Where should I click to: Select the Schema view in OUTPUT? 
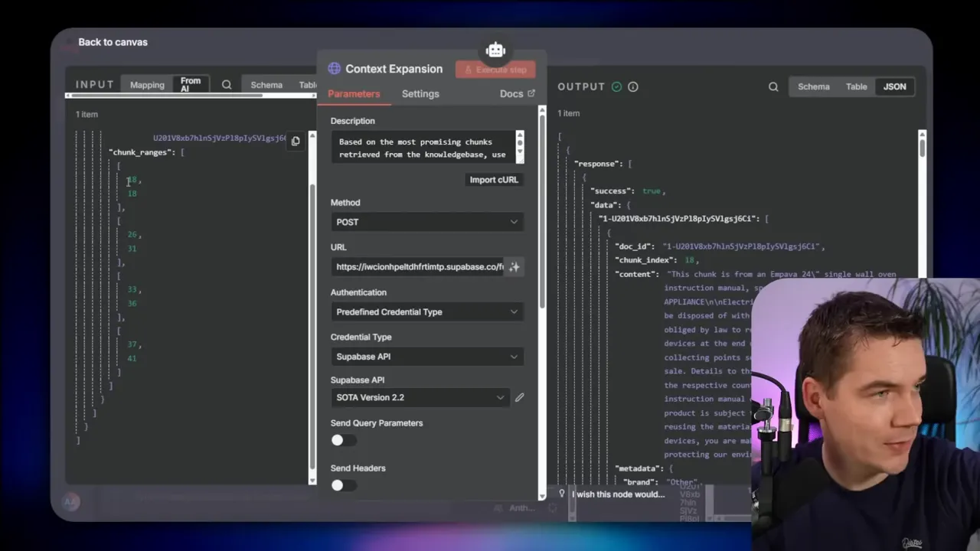coord(814,86)
